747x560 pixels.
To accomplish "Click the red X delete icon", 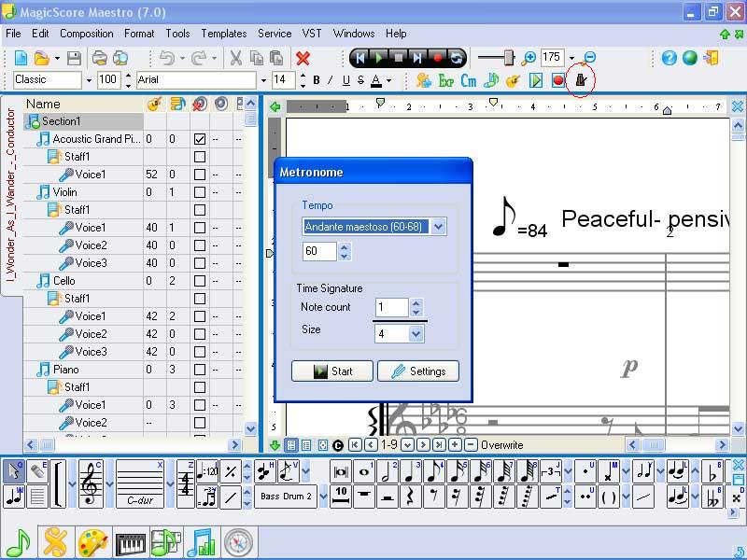I will click(303, 58).
